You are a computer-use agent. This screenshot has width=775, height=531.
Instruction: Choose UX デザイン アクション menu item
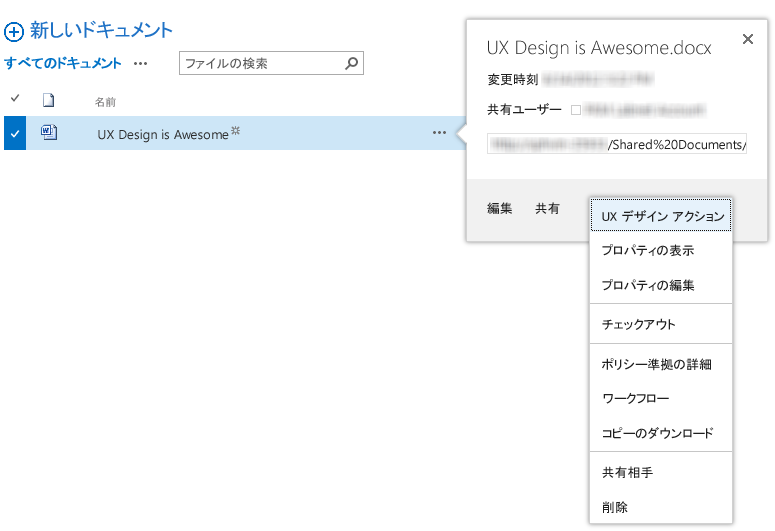point(661,216)
